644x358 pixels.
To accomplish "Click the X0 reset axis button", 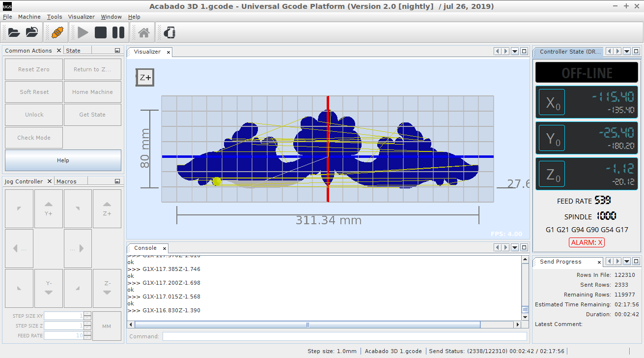I will [552, 103].
